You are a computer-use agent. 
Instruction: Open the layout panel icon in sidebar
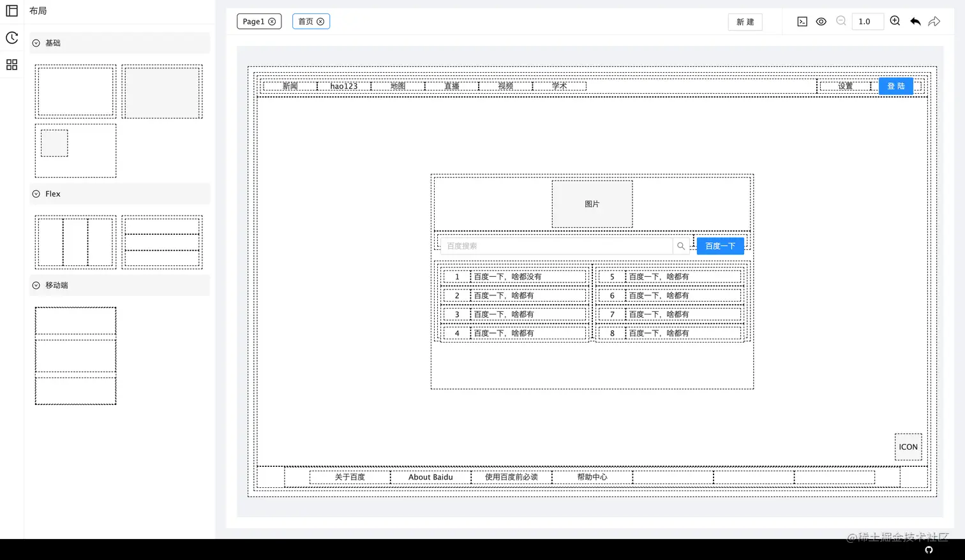tap(11, 11)
